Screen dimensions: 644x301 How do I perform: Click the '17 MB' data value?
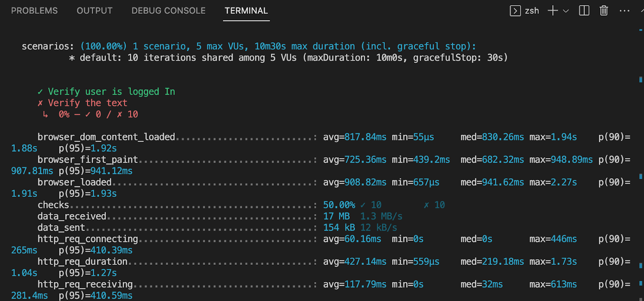click(336, 216)
